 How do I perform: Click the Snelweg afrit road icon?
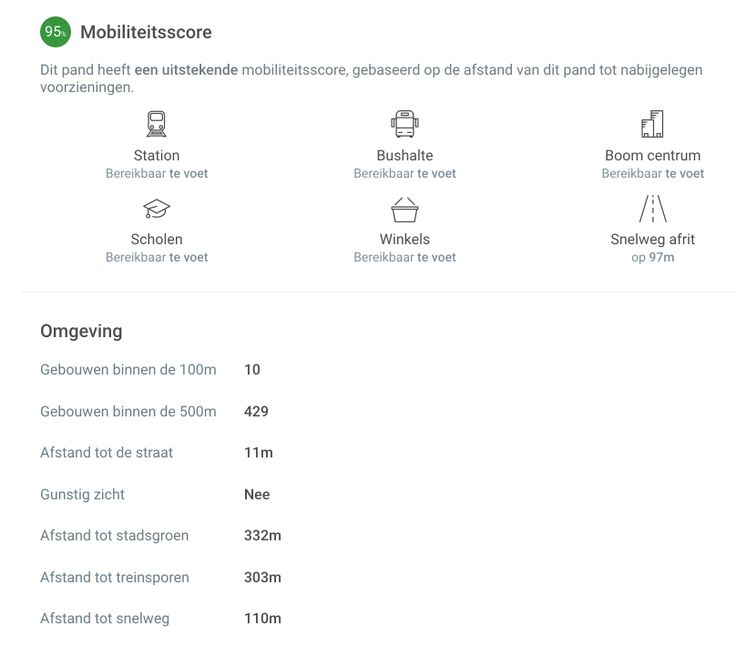652,209
